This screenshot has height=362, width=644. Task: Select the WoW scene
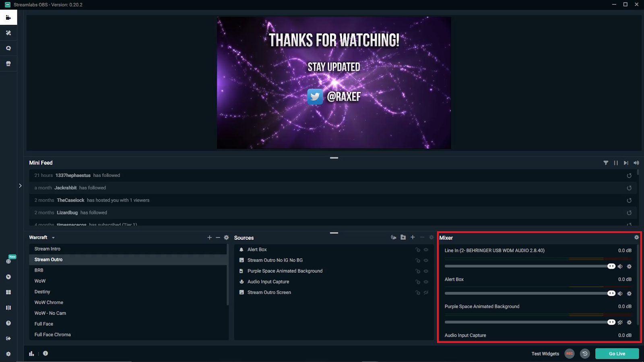(128, 281)
